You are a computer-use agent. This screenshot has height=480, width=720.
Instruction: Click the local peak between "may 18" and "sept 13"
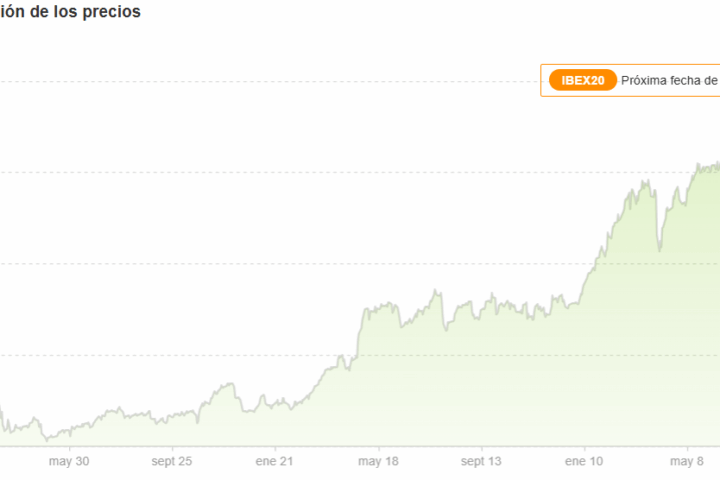tap(436, 291)
